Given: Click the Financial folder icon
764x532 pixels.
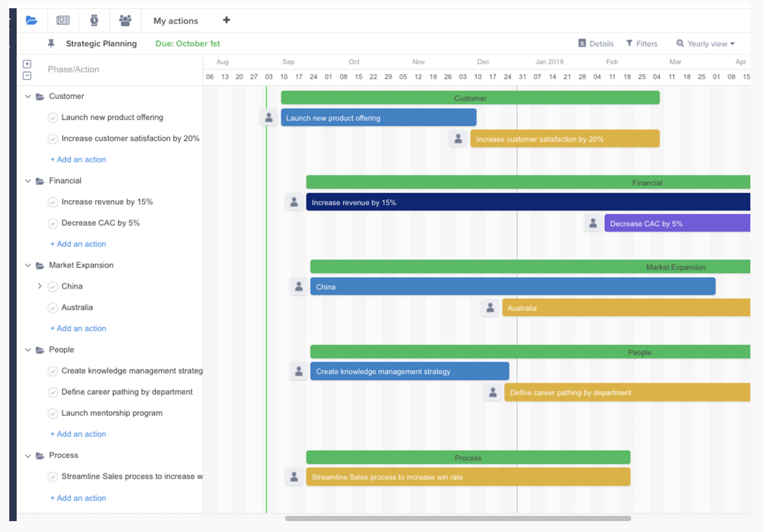Looking at the screenshot, I should click(x=40, y=181).
